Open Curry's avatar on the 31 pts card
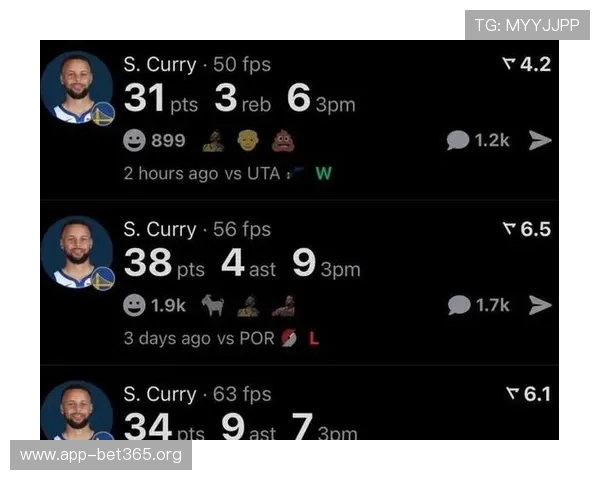 click(77, 88)
